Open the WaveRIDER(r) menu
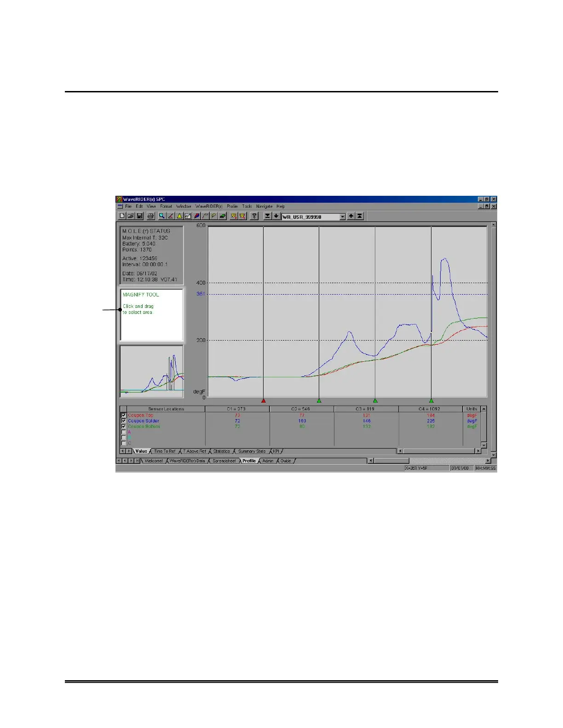The height and width of the screenshot is (728, 563). coord(209,206)
